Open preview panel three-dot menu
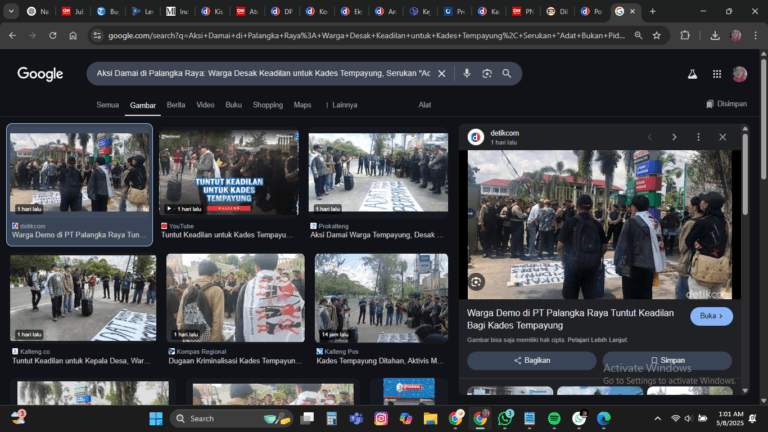The width and height of the screenshot is (768, 432). (698, 137)
